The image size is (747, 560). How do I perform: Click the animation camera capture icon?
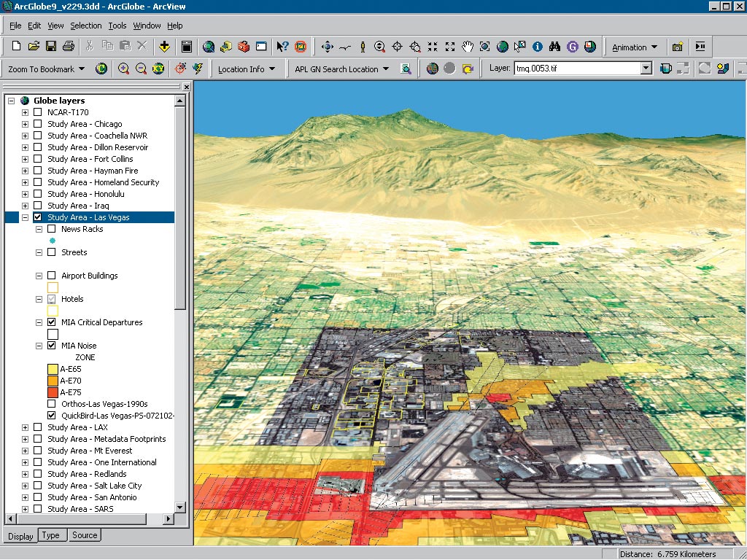(x=678, y=47)
